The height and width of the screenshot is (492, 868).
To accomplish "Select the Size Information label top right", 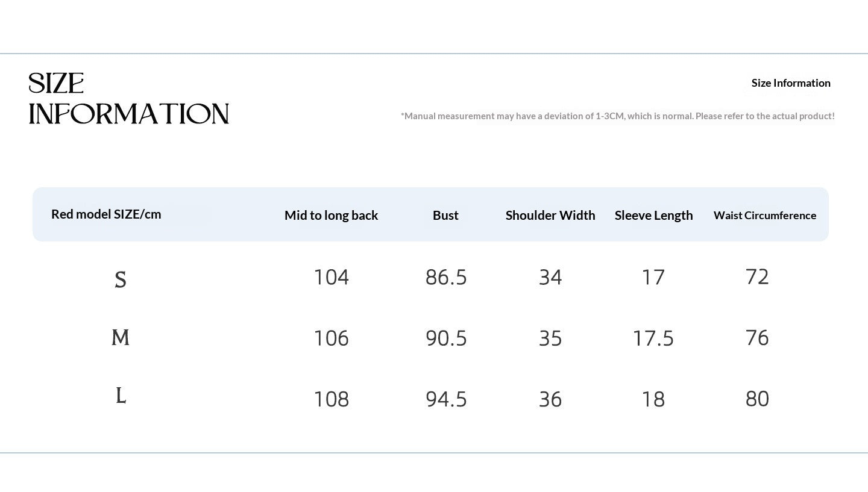I will (x=791, y=83).
